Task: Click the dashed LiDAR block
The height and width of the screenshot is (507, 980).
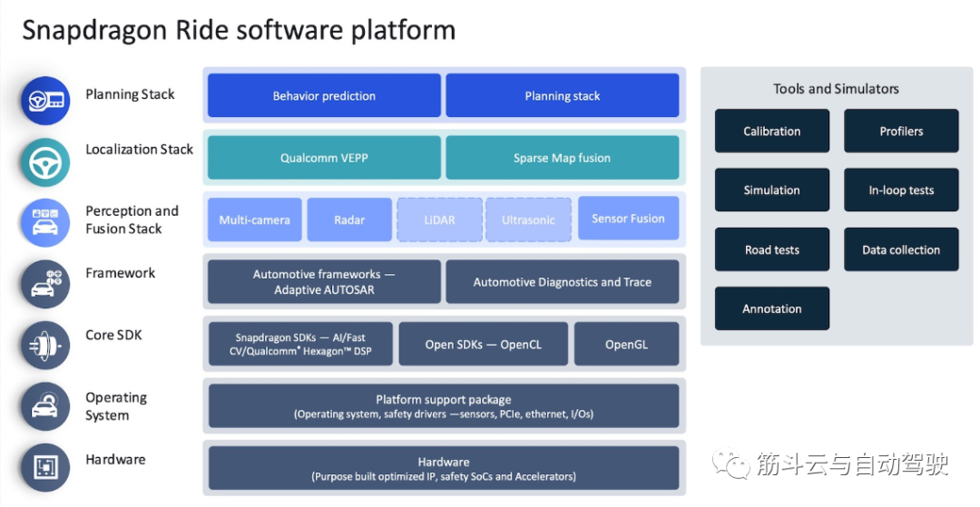Action: pyautogui.click(x=439, y=219)
